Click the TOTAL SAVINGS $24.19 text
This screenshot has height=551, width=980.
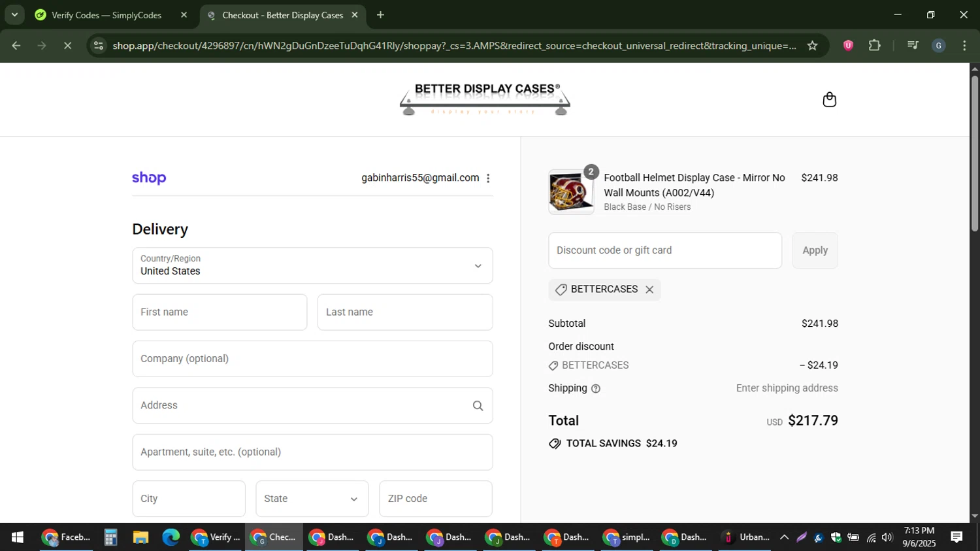621,444
